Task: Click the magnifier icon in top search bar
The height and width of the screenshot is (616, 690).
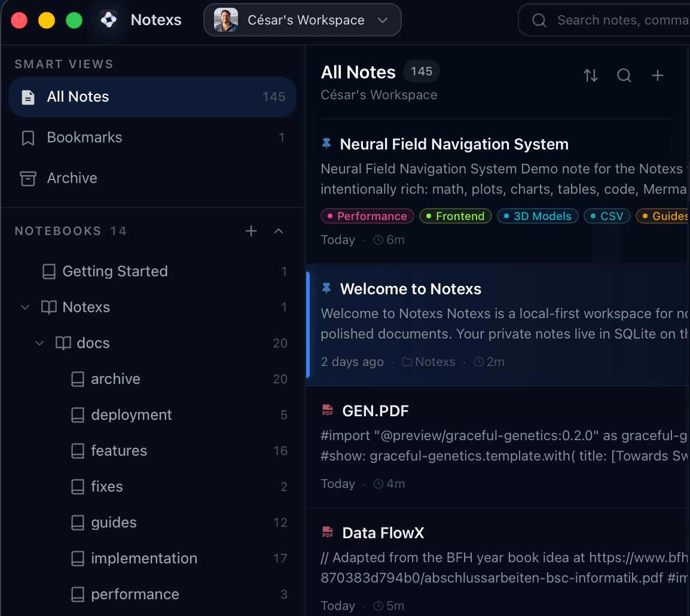Action: (539, 20)
